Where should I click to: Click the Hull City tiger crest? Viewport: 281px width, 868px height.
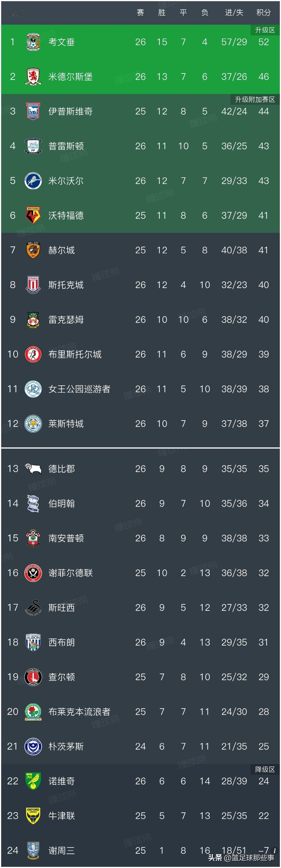coord(33,250)
